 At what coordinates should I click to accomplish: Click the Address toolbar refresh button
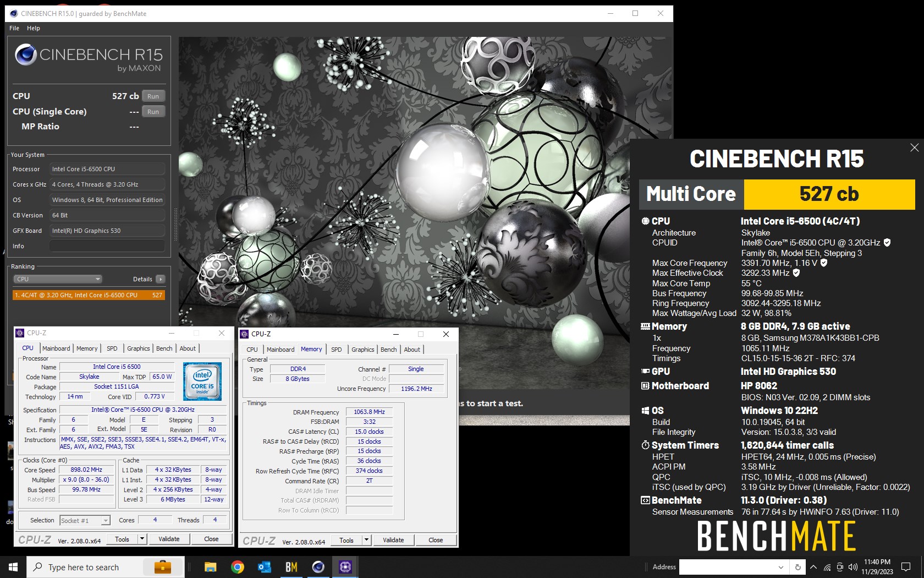tap(798, 567)
